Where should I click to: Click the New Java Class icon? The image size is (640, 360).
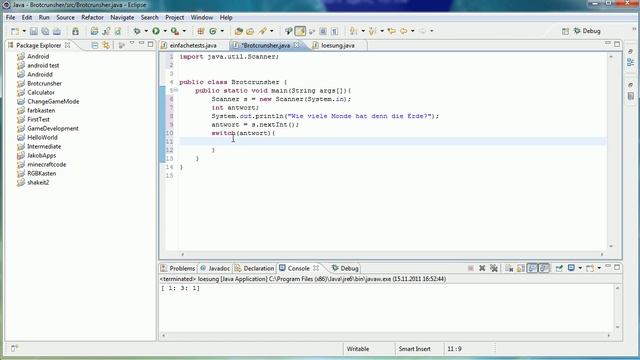tap(213, 31)
